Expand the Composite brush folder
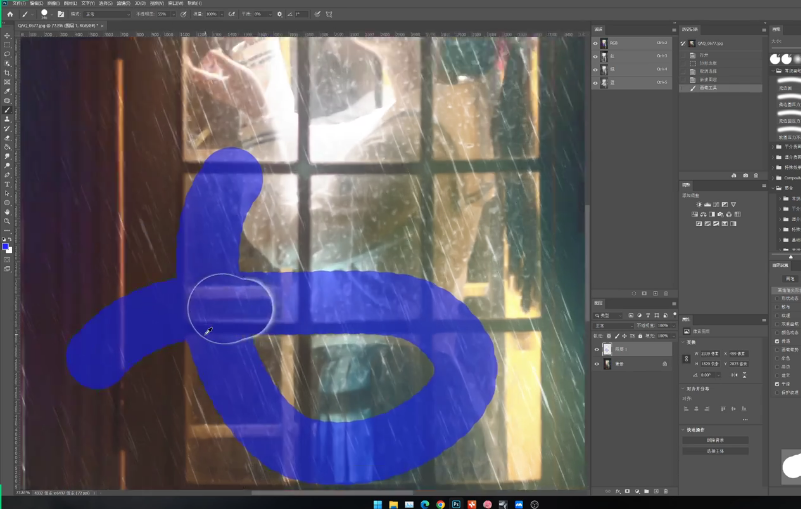801x509 pixels. pos(773,178)
